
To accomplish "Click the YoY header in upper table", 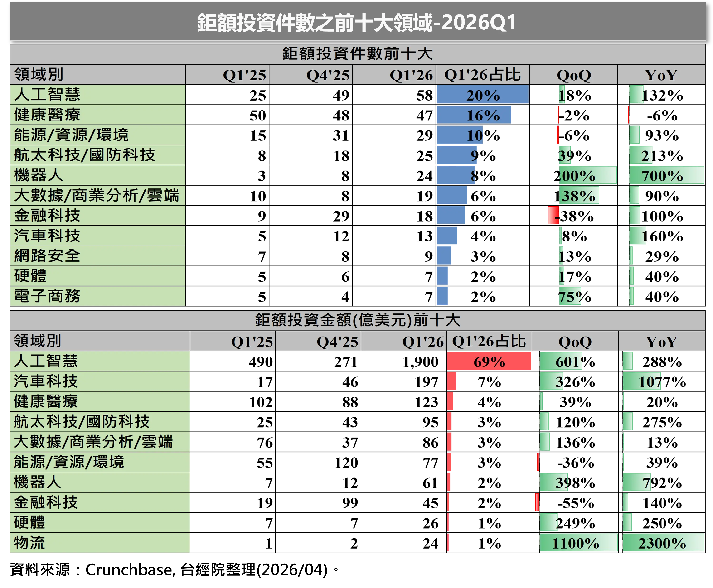I will (x=661, y=75).
